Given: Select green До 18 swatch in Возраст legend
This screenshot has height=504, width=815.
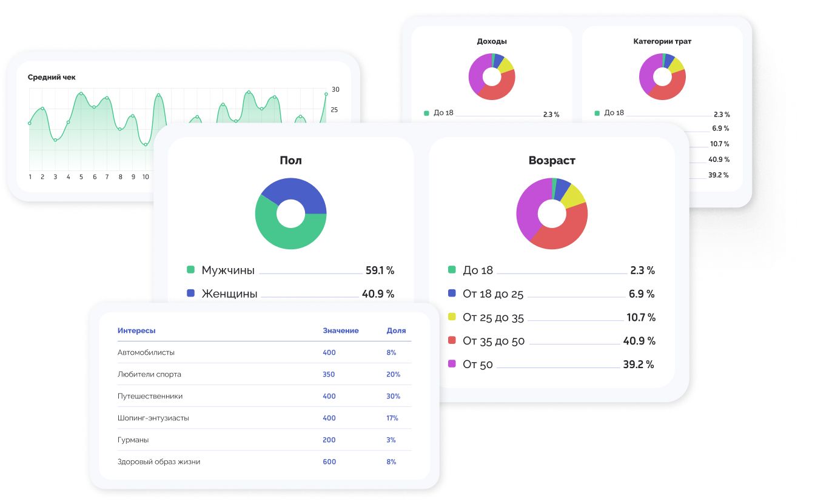Looking at the screenshot, I should click(x=452, y=270).
